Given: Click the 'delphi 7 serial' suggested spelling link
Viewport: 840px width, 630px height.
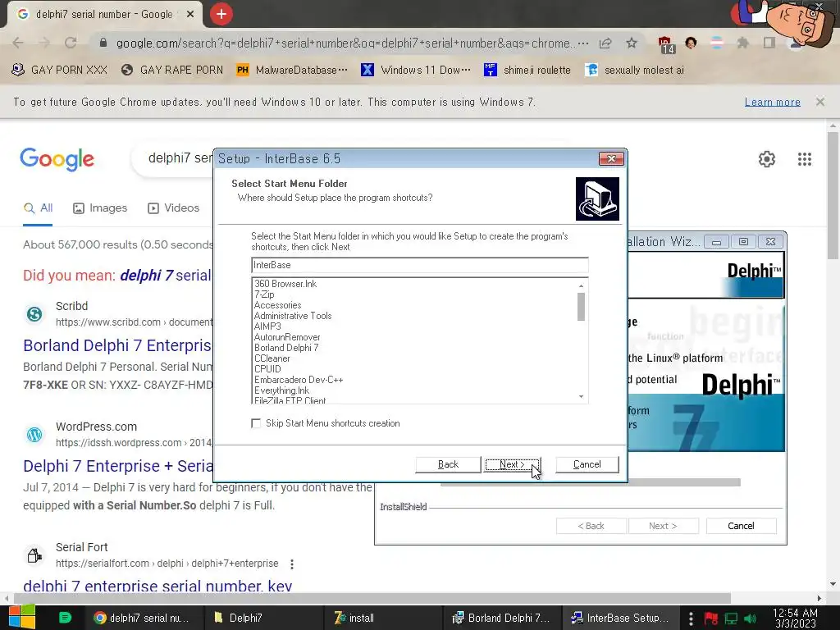Looking at the screenshot, I should tap(166, 276).
